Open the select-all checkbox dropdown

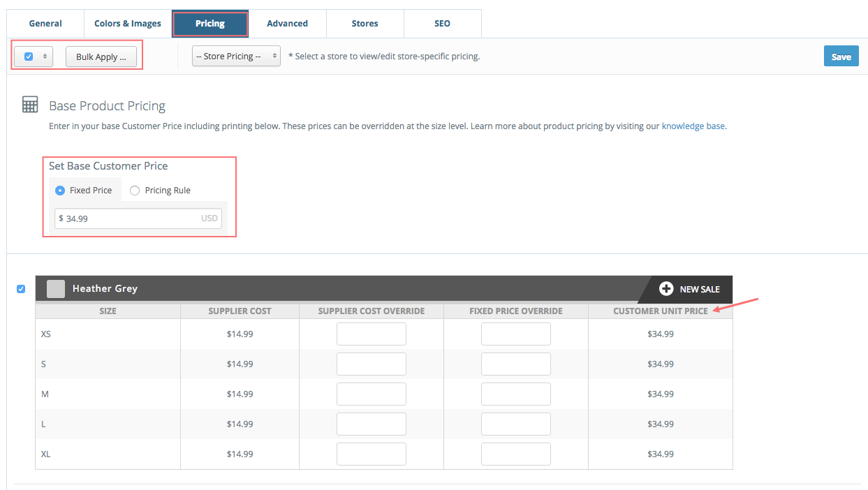(x=34, y=57)
